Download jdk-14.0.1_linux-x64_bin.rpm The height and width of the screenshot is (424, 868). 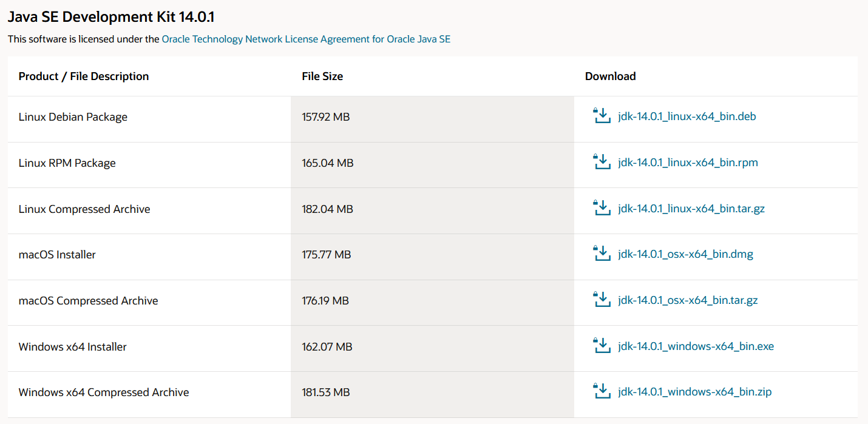(688, 163)
